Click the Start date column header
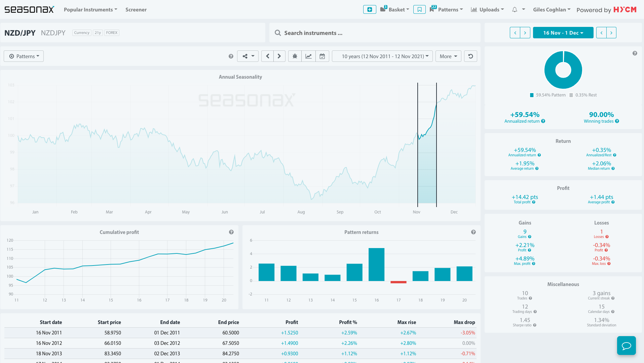644x363 pixels. (x=51, y=322)
